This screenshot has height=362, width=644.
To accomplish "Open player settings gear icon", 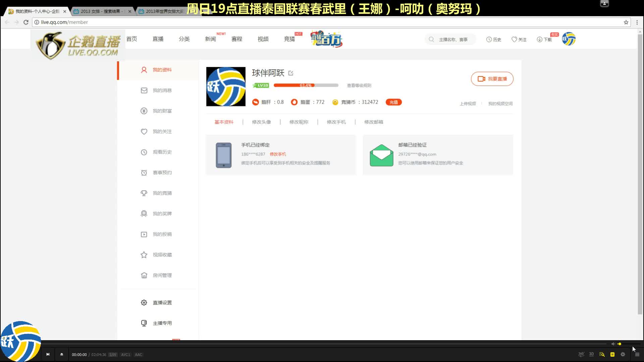I will pyautogui.click(x=623, y=354).
